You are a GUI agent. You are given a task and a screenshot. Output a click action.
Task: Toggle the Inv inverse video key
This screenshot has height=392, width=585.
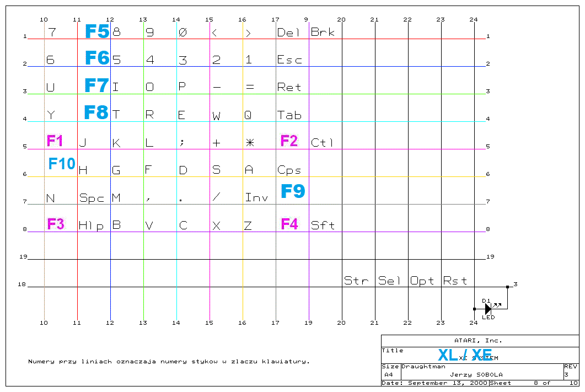point(256,197)
